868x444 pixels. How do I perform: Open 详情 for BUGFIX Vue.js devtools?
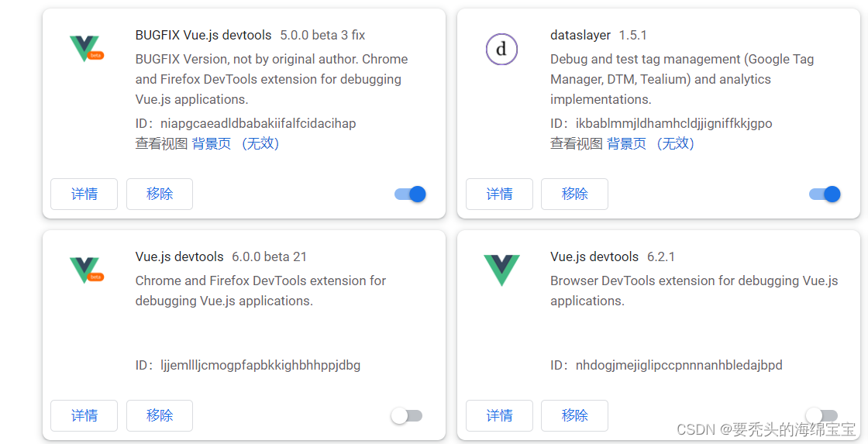[84, 194]
